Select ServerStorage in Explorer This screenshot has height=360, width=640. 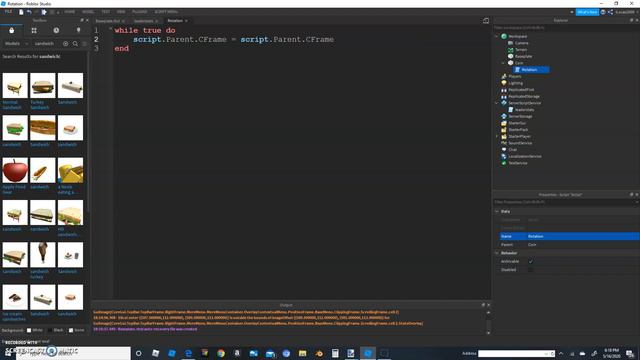click(x=520, y=116)
